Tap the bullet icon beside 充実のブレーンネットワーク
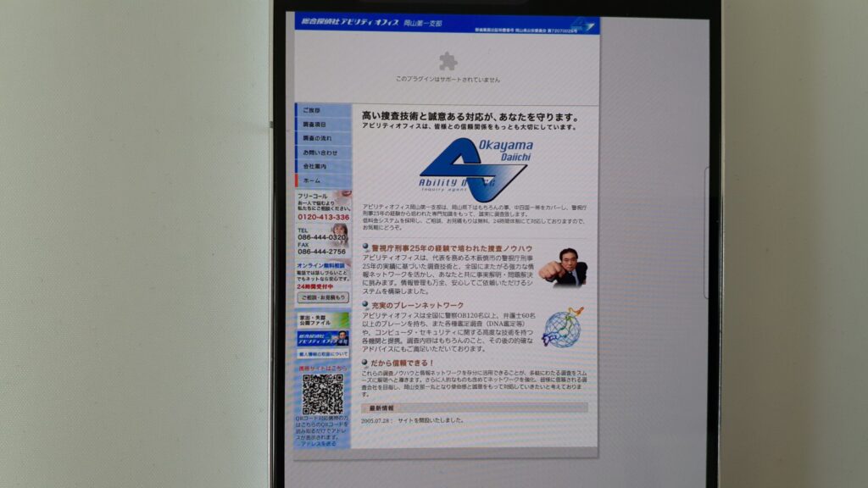Screen dimensions: 868x488 pos(365,305)
